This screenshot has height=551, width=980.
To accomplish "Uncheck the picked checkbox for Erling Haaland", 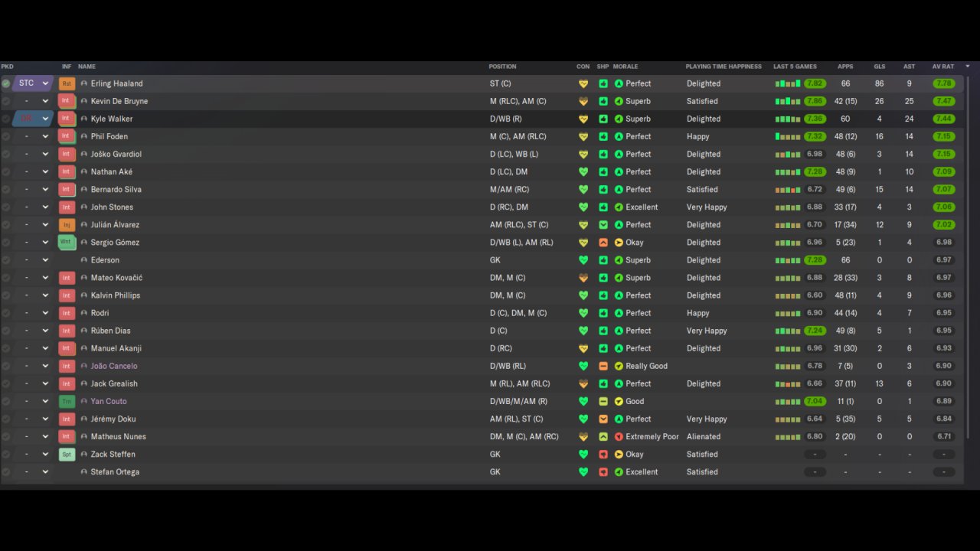I will pos(6,83).
